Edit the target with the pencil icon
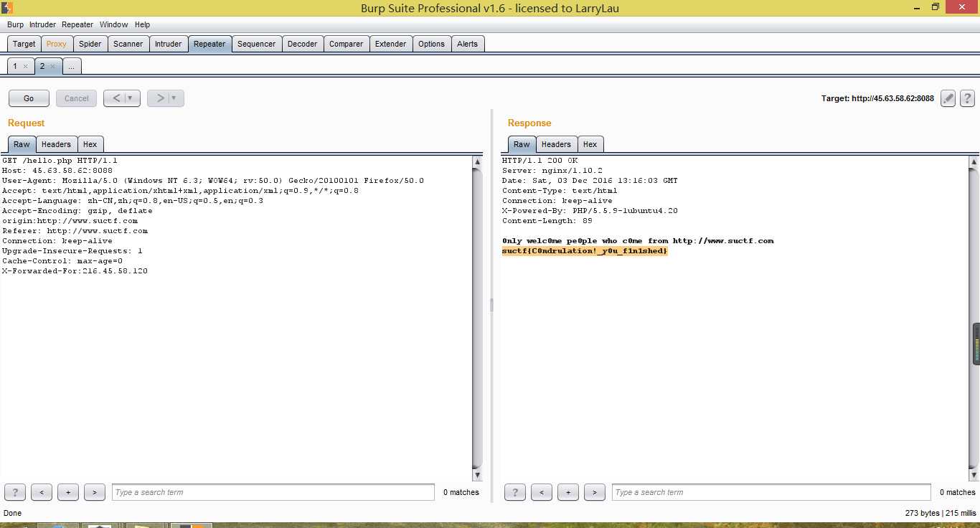This screenshot has width=980, height=528. pyautogui.click(x=948, y=98)
